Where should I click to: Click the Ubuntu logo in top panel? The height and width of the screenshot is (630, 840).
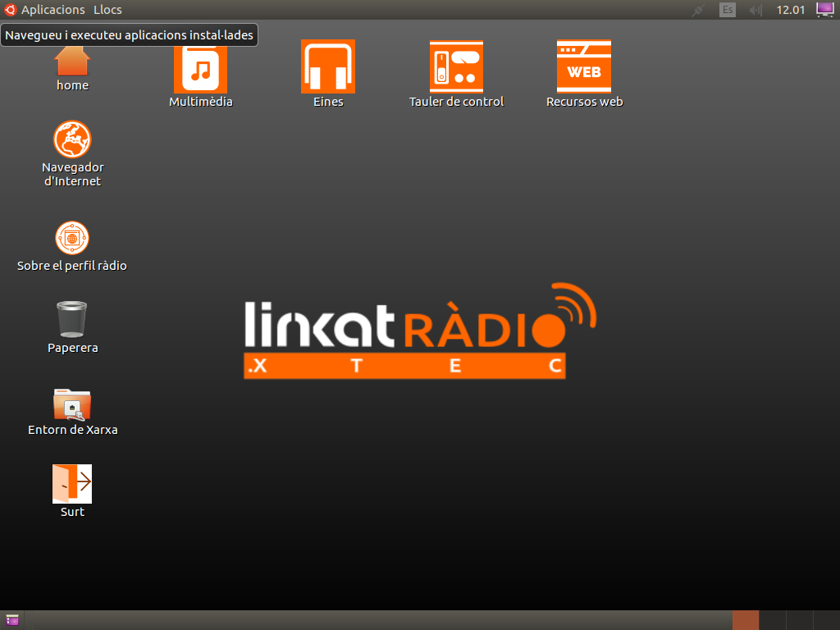coord(11,10)
